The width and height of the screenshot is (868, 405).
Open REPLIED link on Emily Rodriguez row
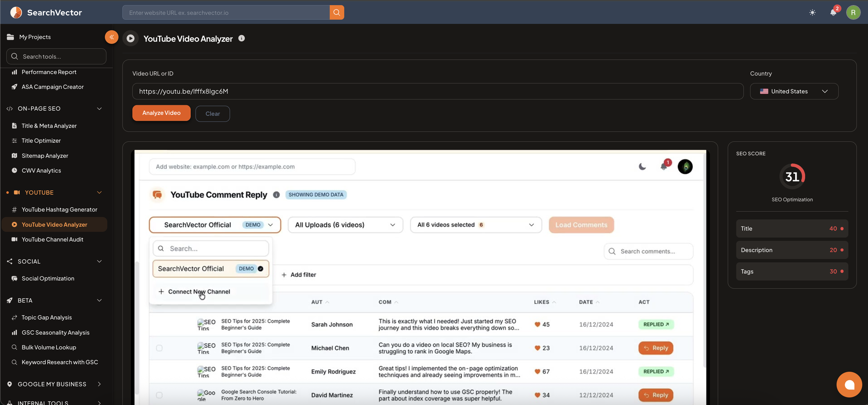coord(656,371)
